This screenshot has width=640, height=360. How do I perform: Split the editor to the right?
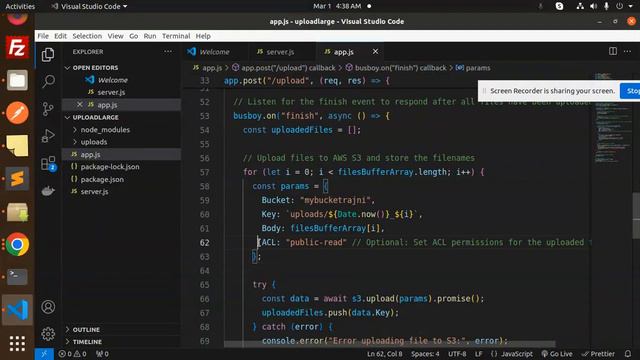coord(613,51)
